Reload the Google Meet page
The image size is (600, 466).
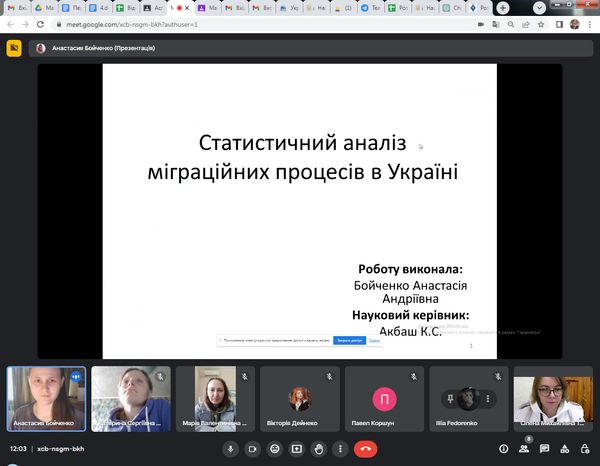click(x=40, y=23)
